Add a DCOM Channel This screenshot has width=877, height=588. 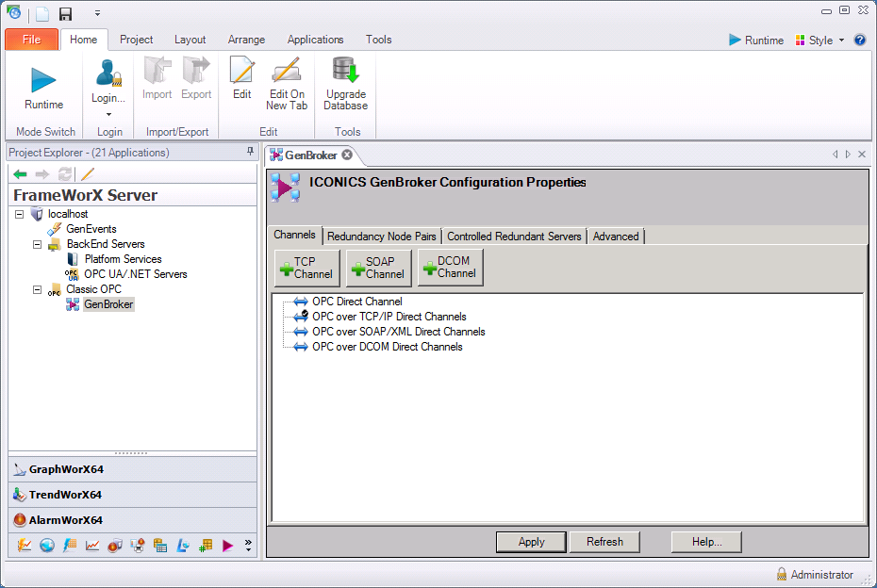(x=450, y=268)
